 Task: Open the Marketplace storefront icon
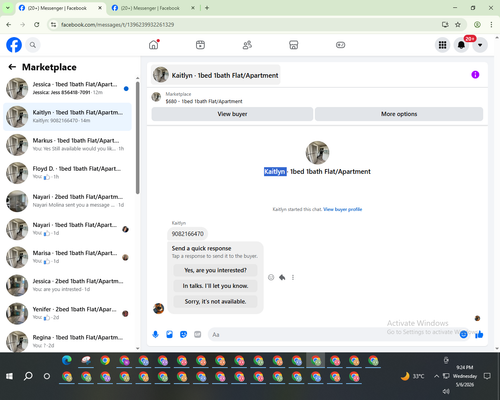pyautogui.click(x=294, y=45)
